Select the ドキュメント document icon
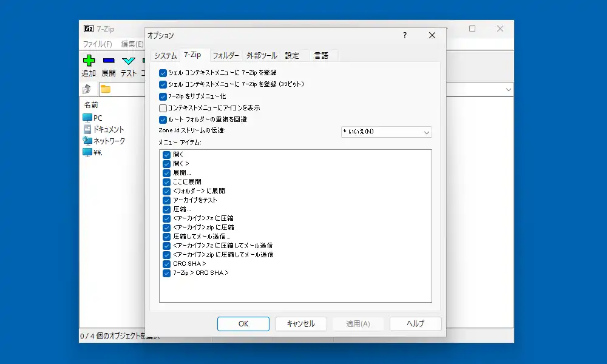 pos(87,129)
